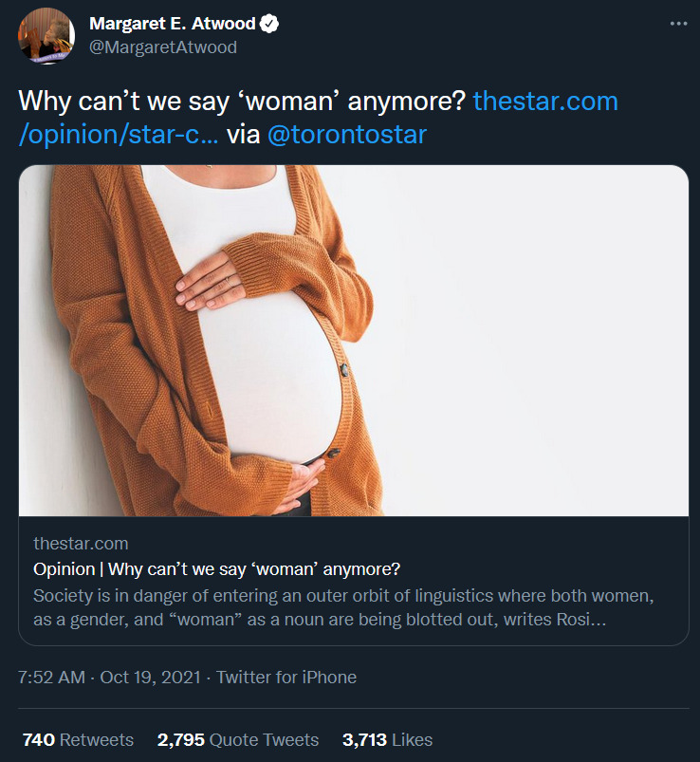Screen dimensions: 700x762
Task: Open the tweet's three-dot More menu
Action: coord(678,24)
